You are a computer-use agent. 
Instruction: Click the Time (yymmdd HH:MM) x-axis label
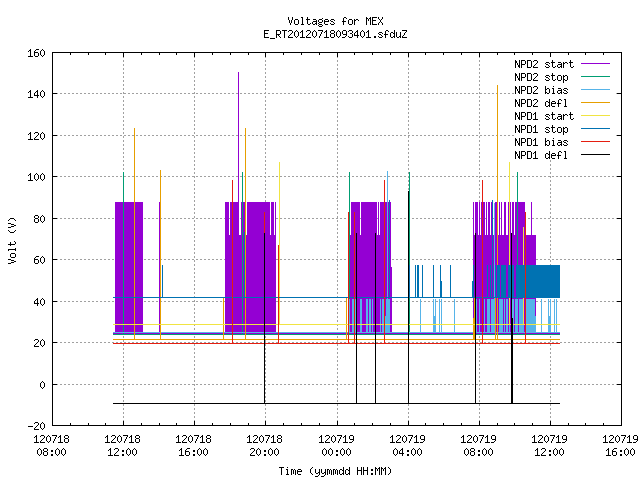pyautogui.click(x=335, y=471)
